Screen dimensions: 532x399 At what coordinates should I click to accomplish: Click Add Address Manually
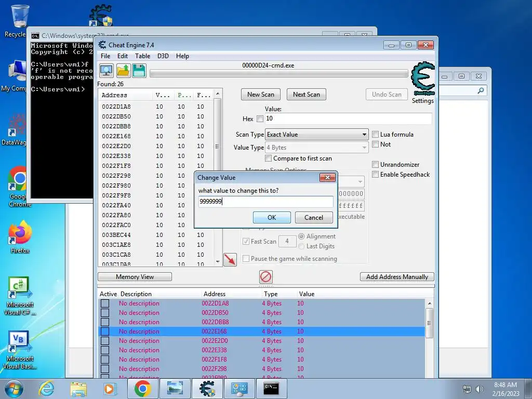[397, 277]
